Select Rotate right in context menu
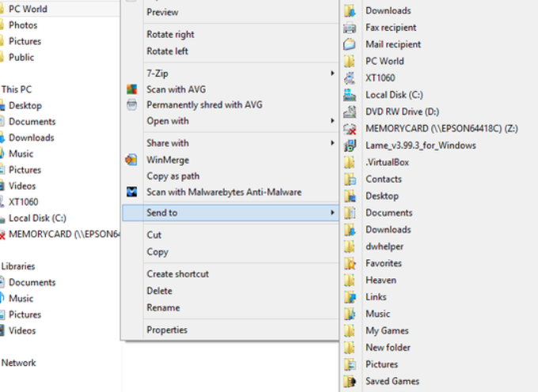 170,34
